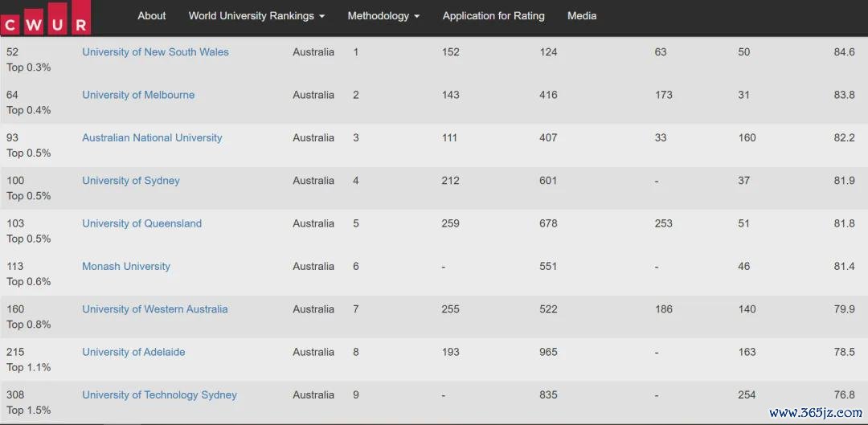The width and height of the screenshot is (868, 425).
Task: Click value 186 in Western Australia row
Action: tap(663, 309)
